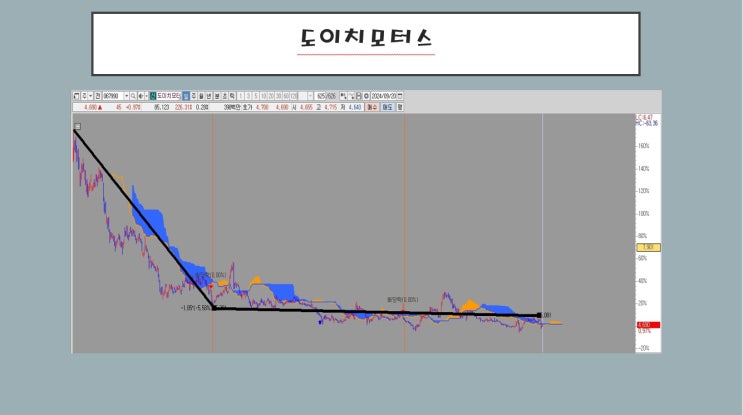Click the -20% axis label
The image size is (743, 415).
tap(643, 348)
